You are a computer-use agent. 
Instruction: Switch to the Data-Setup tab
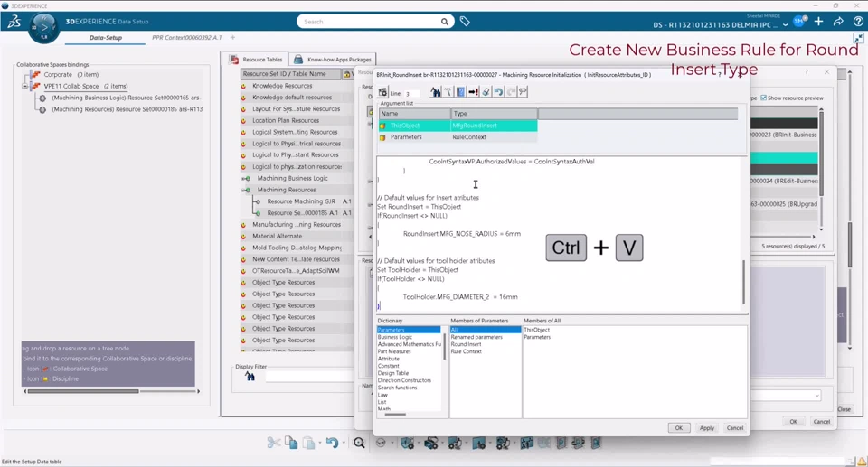[105, 38]
